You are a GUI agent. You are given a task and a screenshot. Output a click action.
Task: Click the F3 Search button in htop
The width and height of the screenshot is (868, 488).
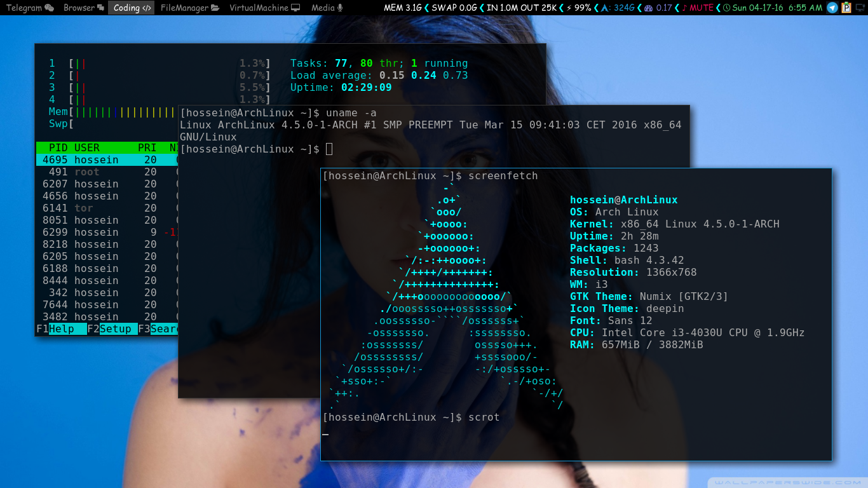pos(158,329)
